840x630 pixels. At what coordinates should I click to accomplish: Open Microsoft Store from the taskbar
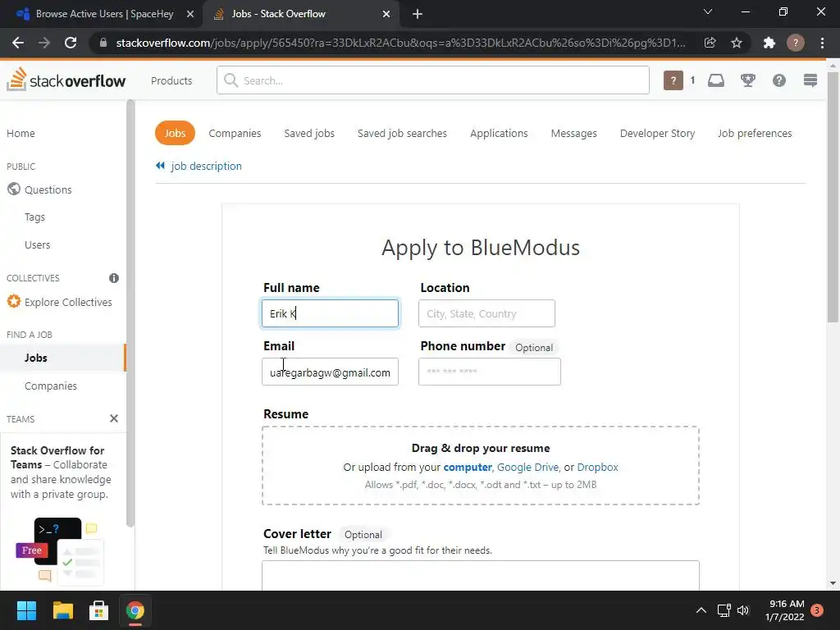coord(98,610)
